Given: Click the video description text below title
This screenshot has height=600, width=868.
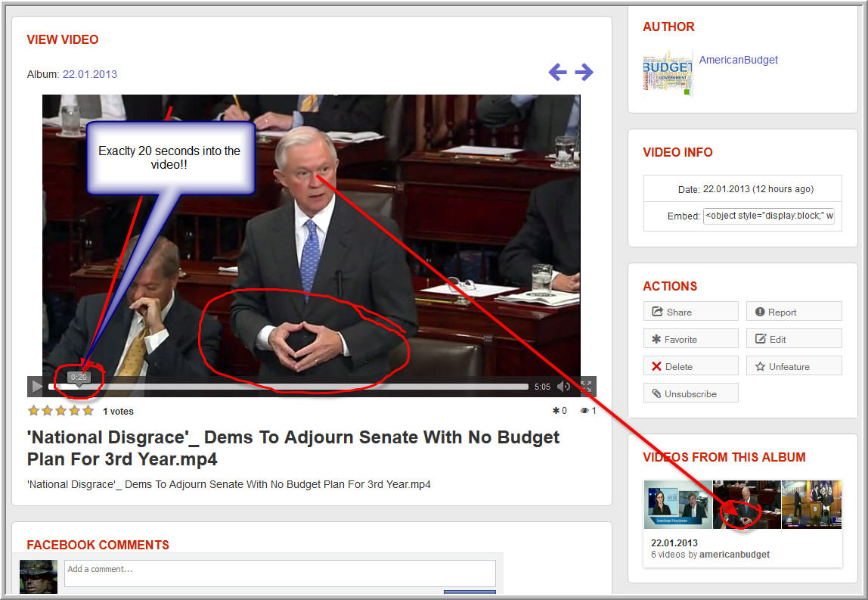Looking at the screenshot, I should tap(228, 485).
